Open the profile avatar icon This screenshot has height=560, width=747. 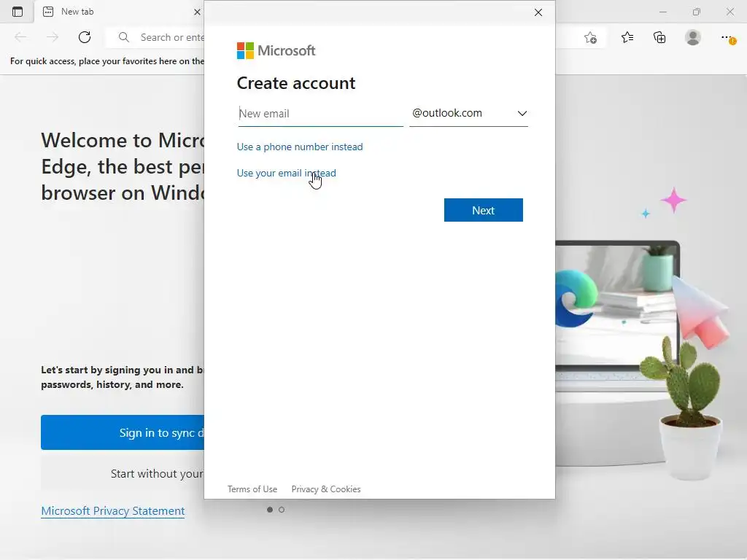click(x=693, y=37)
